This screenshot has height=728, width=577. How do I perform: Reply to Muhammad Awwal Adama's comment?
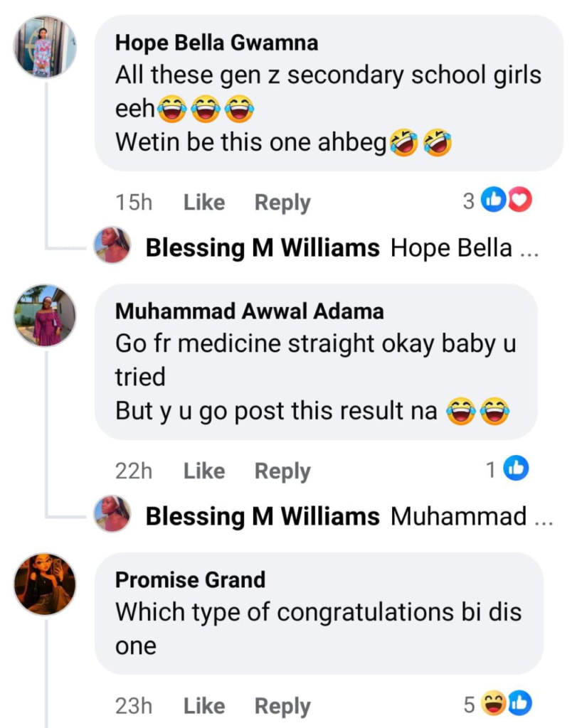pos(282,472)
